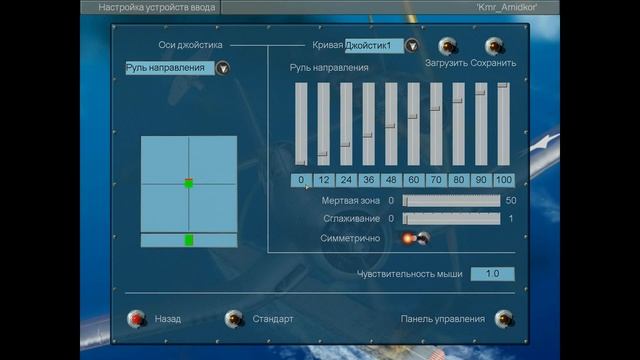Image resolution: width=640 pixels, height=360 pixels.
Task: Click the Кривая label
Action: click(327, 45)
